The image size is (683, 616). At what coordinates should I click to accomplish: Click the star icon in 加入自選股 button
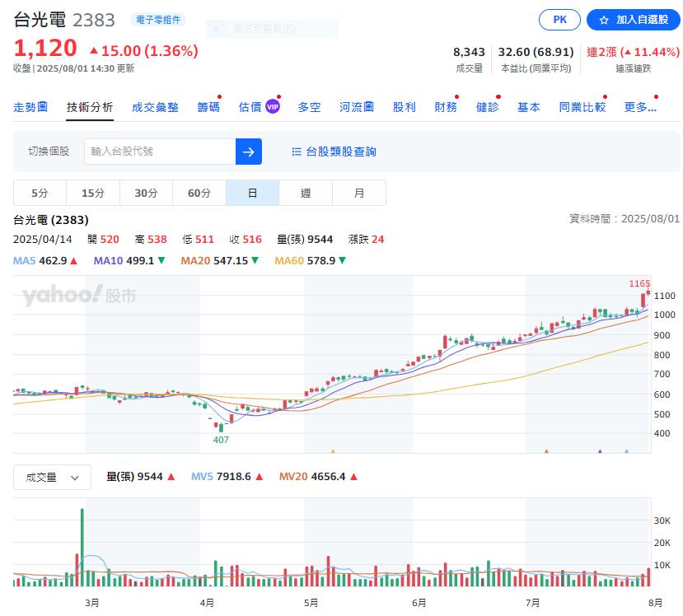pyautogui.click(x=604, y=20)
